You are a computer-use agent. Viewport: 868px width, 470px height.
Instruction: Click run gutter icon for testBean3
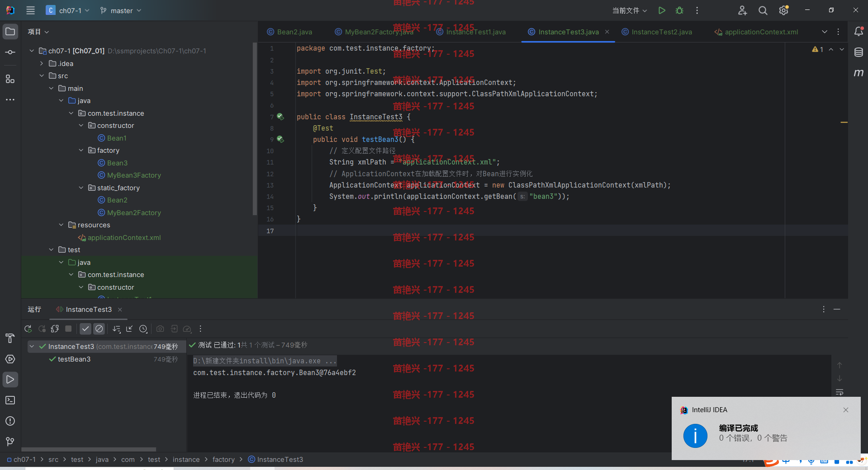[280, 140]
